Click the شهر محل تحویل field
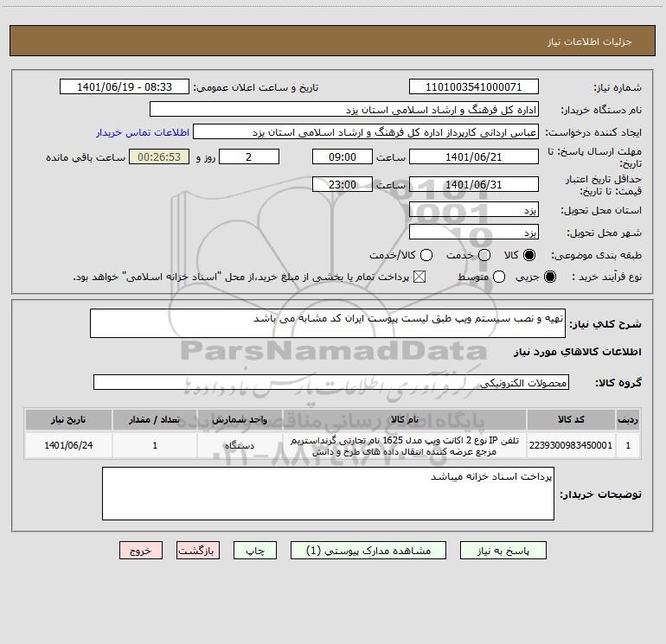Viewport: 666px width, 644px height. point(474,232)
